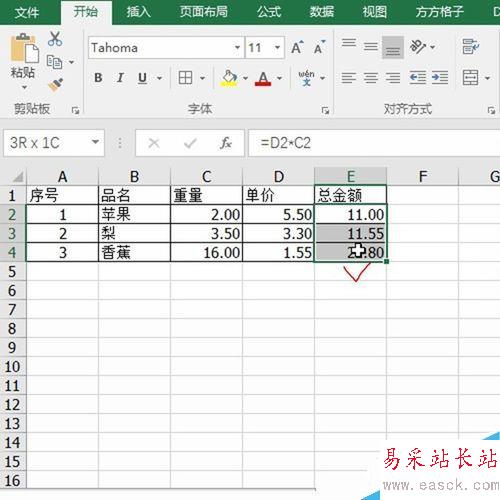Align text right
This screenshot has width=500, height=500.
[x=393, y=78]
